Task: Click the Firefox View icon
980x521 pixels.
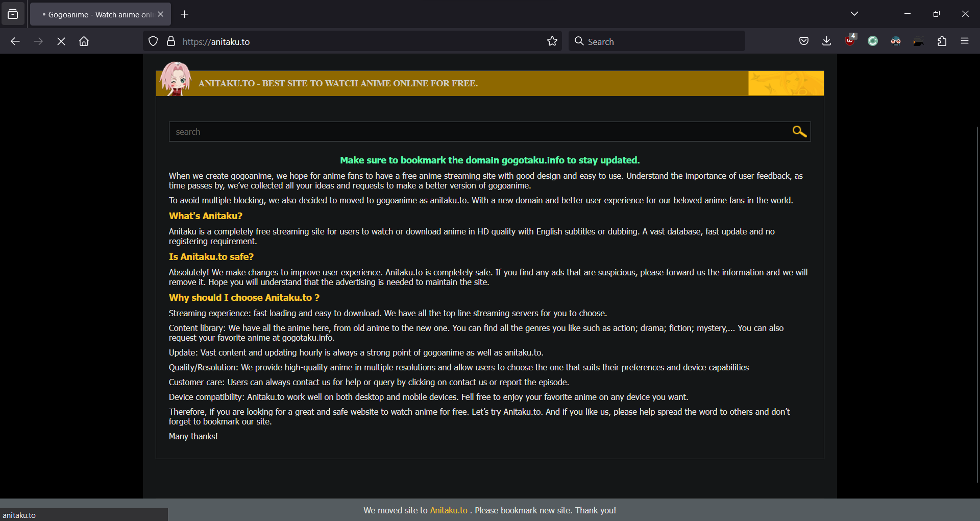Action: tap(13, 14)
